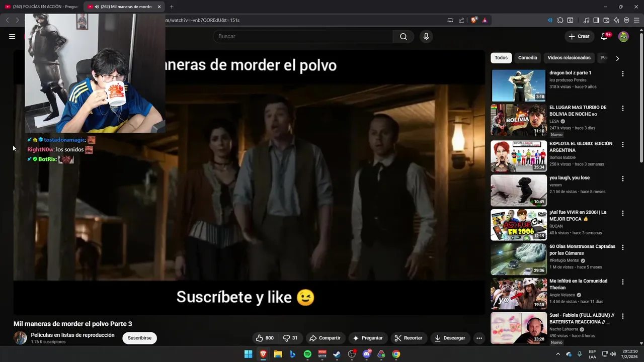Open the browser main menu icon
644x362 pixels.
[636, 20]
